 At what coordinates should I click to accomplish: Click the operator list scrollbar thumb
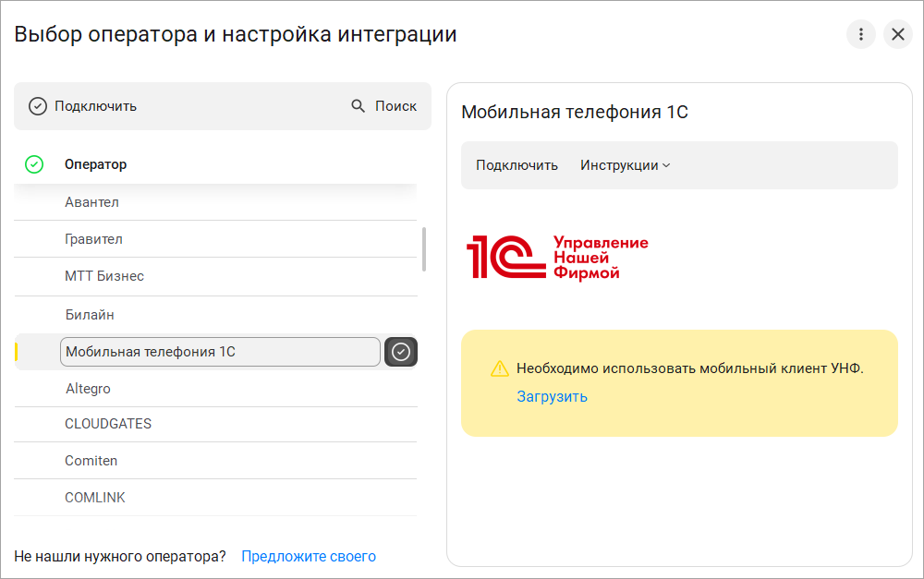424,249
